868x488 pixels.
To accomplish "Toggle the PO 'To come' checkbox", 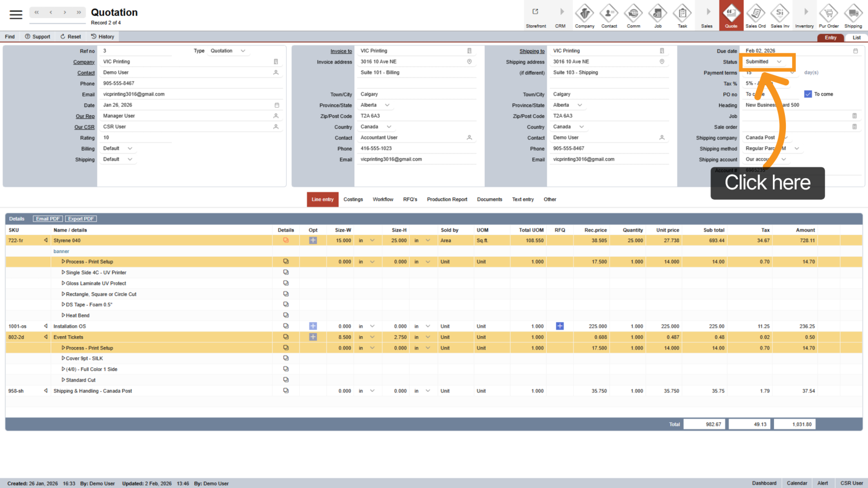I will [808, 94].
